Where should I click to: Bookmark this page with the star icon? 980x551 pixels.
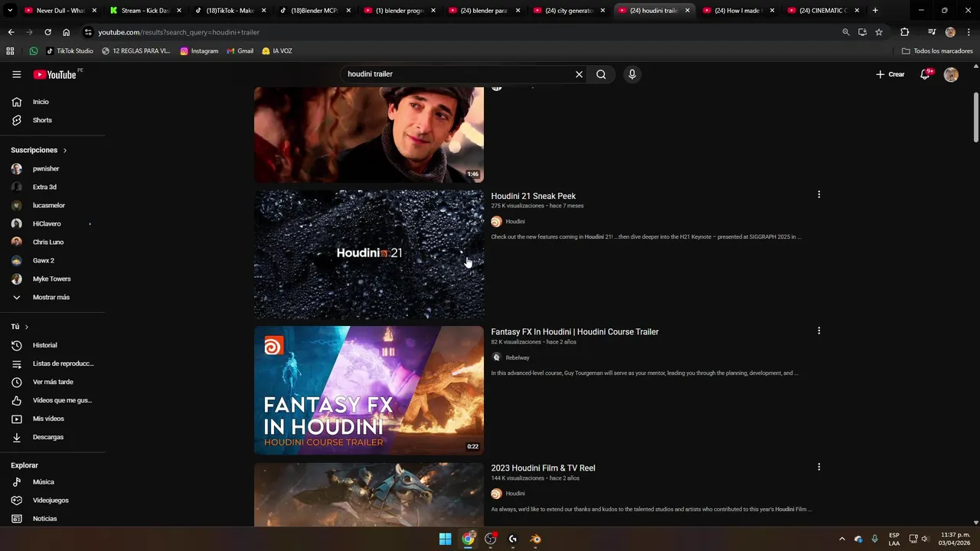click(879, 32)
